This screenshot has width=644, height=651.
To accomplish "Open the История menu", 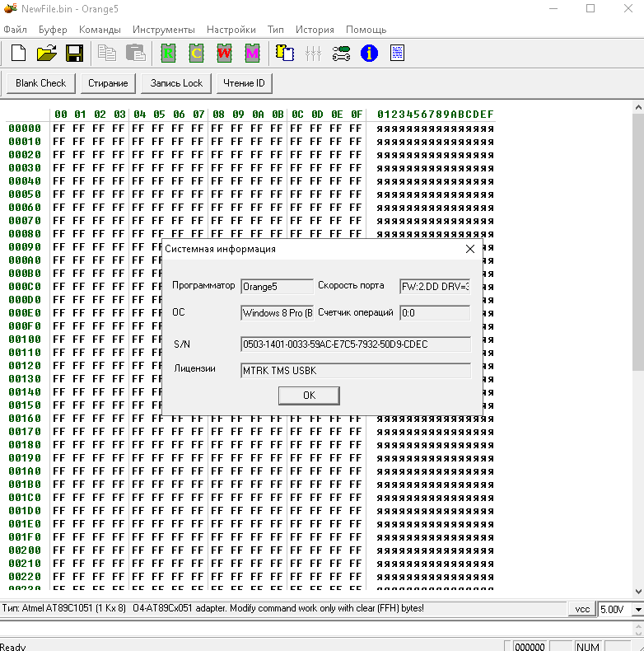I will coord(315,30).
